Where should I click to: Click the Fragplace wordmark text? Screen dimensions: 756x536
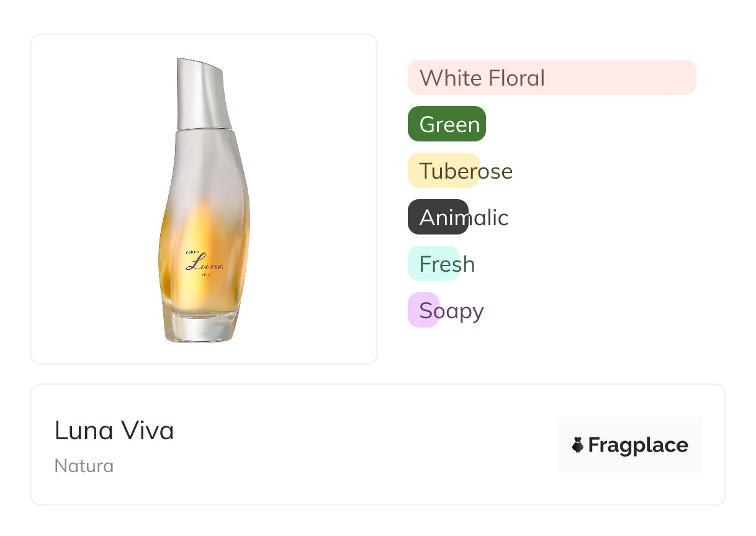coord(638,445)
